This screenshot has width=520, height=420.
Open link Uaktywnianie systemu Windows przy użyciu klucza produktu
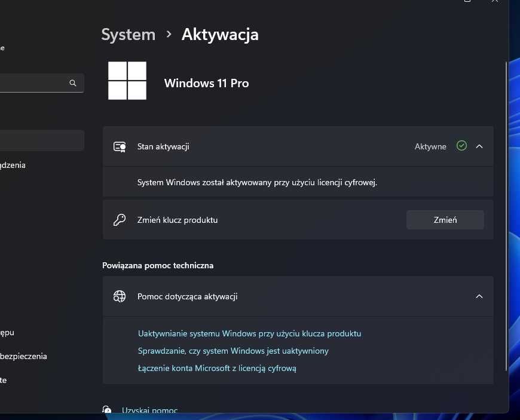(249, 333)
